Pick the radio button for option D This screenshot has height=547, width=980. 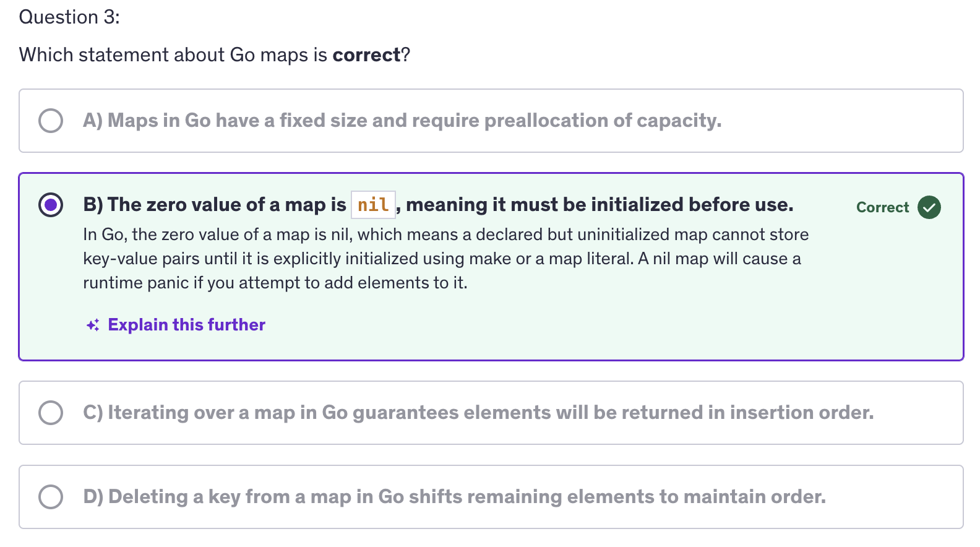point(51,497)
